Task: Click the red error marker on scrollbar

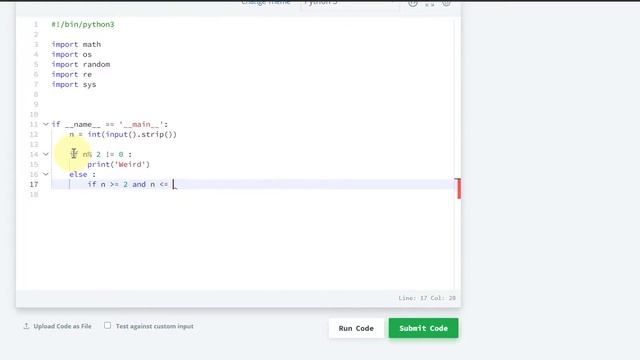Action: point(459,189)
